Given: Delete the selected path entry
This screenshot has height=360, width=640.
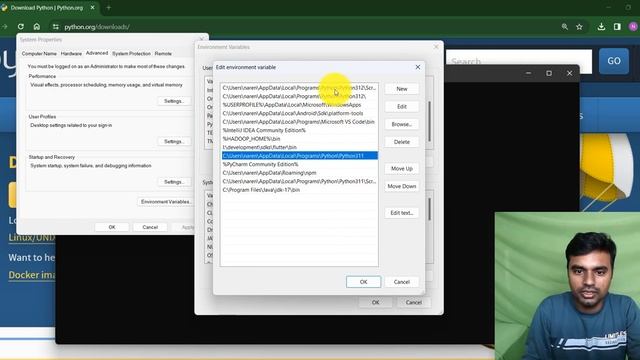Looking at the screenshot, I should pos(402,142).
